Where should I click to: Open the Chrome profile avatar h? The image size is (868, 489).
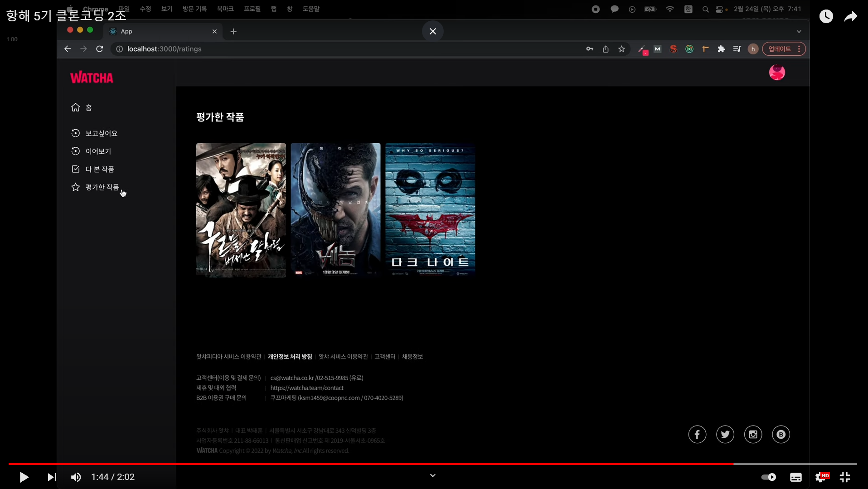tap(753, 49)
